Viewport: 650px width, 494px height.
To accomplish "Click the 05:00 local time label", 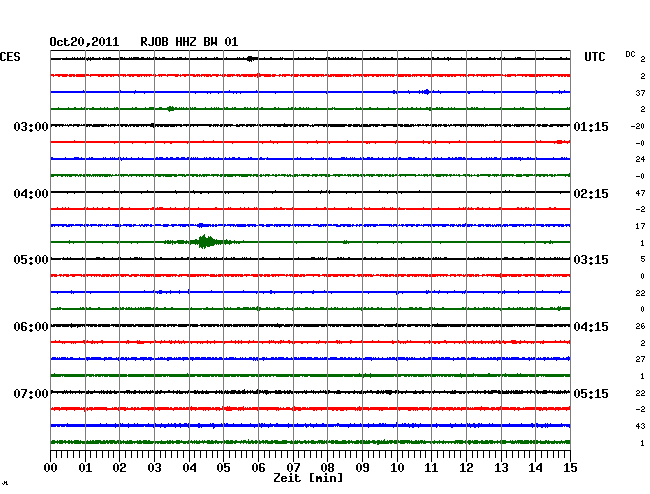I will 31,259.
